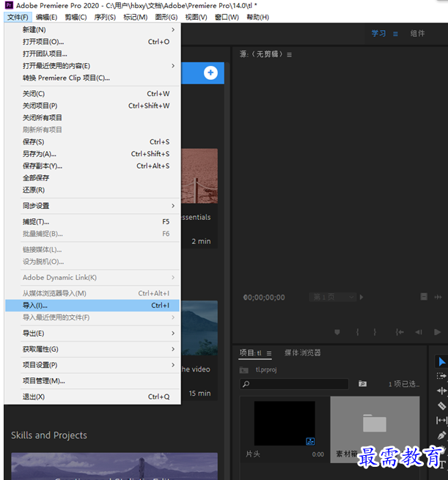
Task: Switch to the 学习 workspace
Action: point(379,34)
